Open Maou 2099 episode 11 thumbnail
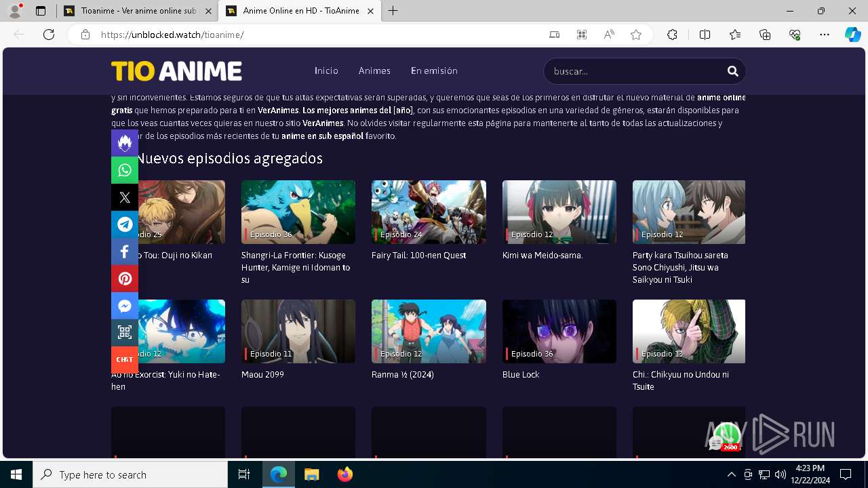 coord(298,331)
